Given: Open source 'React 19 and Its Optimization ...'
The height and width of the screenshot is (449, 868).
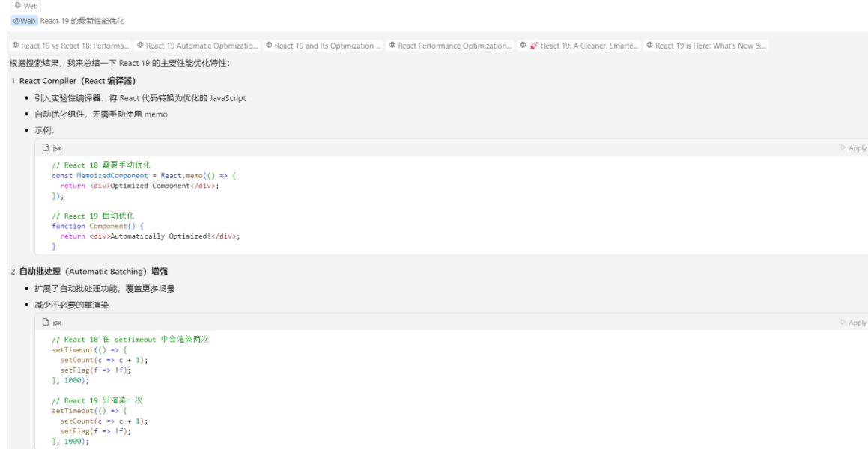Looking at the screenshot, I should [x=324, y=46].
